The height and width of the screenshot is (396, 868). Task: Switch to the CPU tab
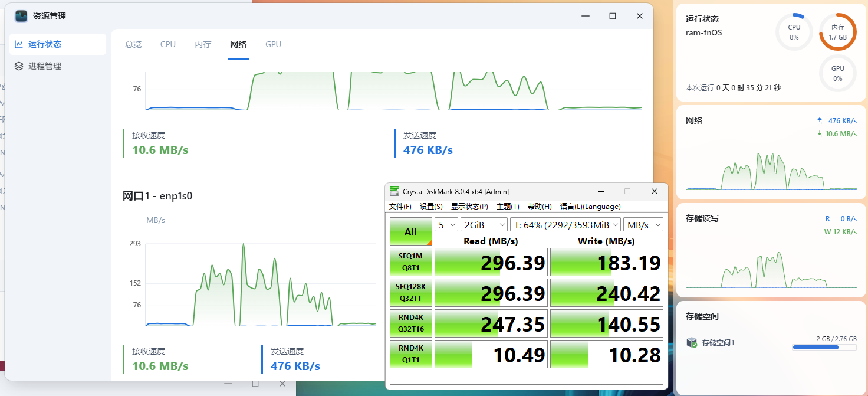[168, 44]
